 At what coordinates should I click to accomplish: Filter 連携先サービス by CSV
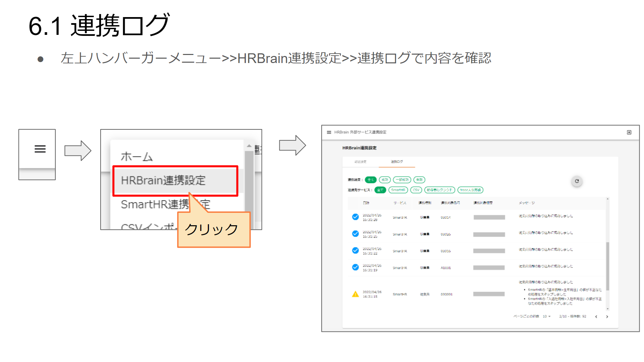tap(416, 190)
